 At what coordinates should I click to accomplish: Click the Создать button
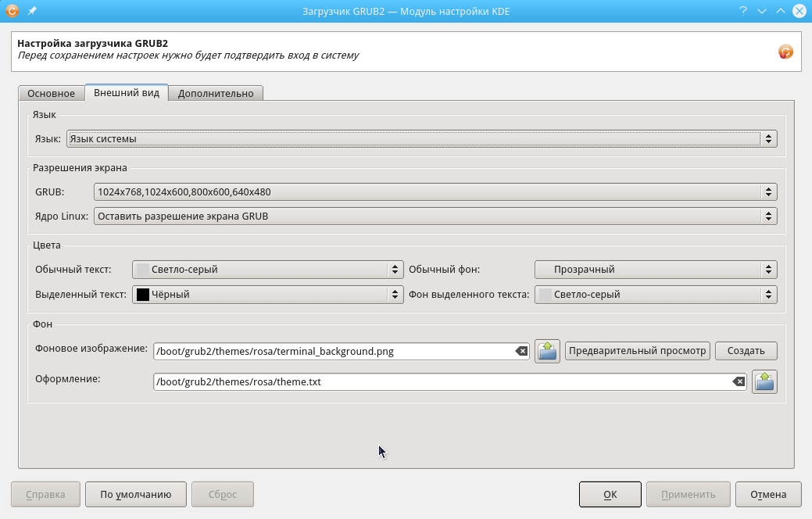coord(746,351)
